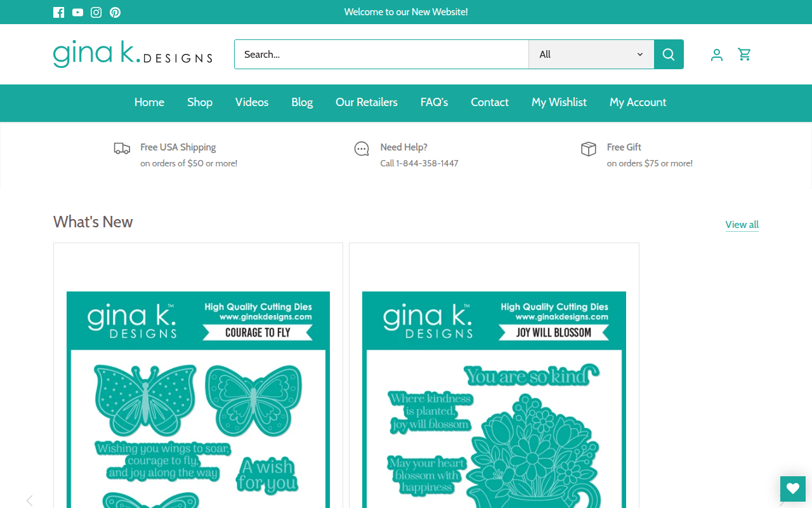Visit the Instagram profile icon
Image resolution: width=812 pixels, height=508 pixels.
tap(96, 12)
